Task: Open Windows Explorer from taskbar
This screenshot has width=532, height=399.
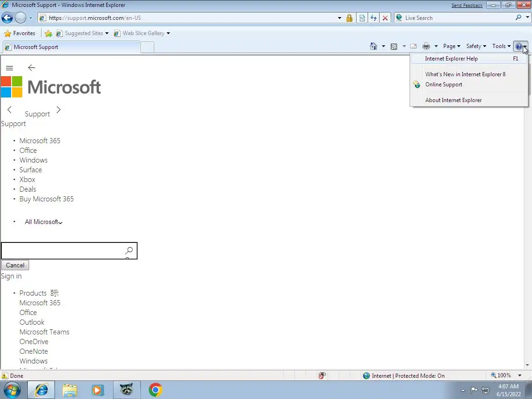Action: tap(70, 390)
